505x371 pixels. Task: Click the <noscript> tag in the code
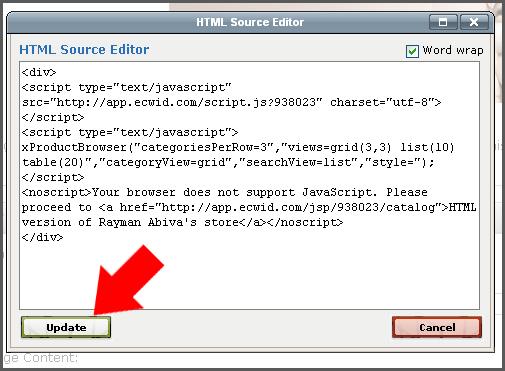56,192
